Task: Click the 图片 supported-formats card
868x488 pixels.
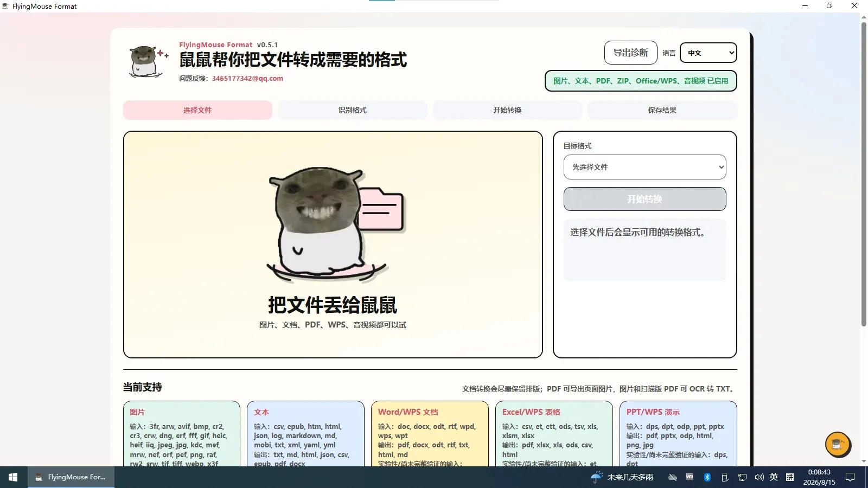Action: [x=182, y=434]
